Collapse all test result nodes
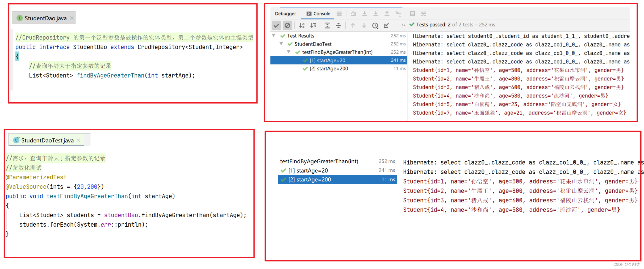This screenshot has height=269, width=644. click(x=338, y=25)
